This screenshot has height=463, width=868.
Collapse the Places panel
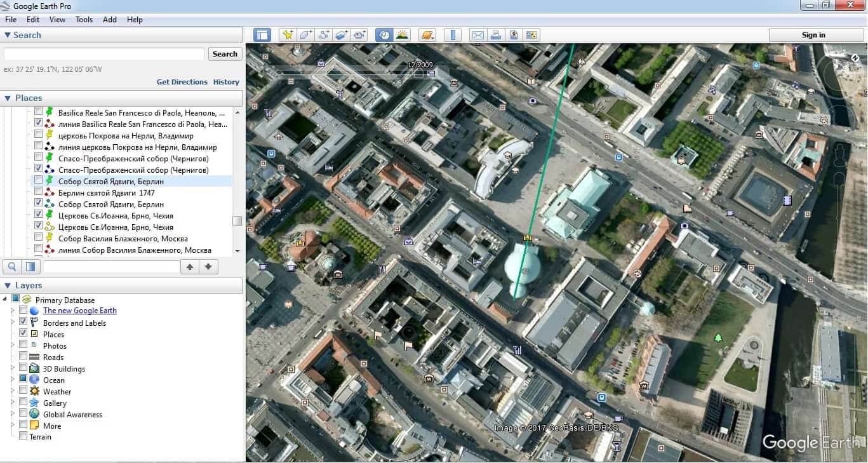(x=7, y=98)
